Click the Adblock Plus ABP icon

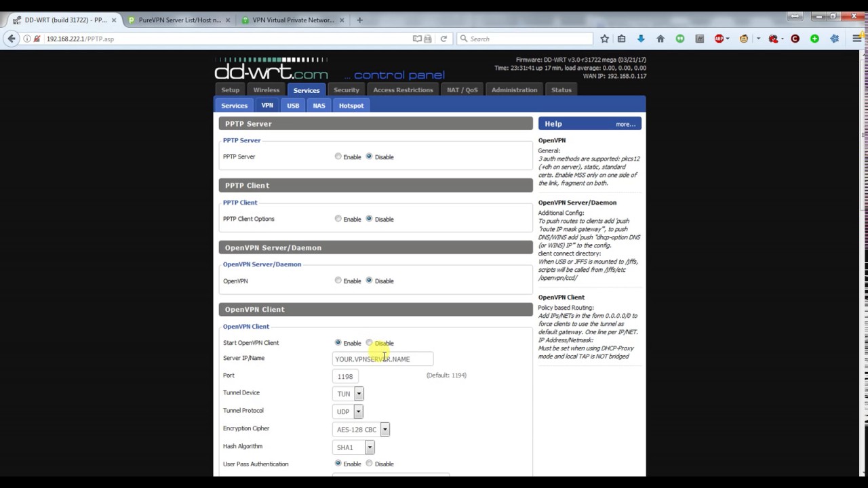click(x=719, y=39)
